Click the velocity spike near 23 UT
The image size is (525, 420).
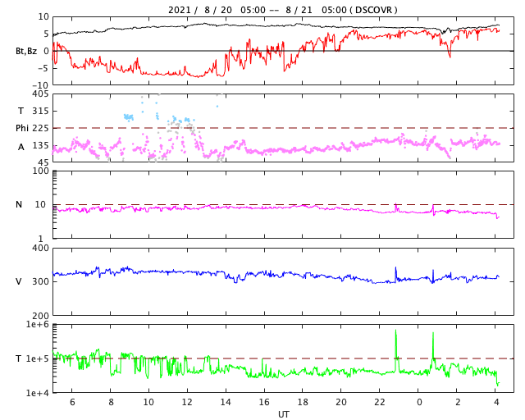395,274
